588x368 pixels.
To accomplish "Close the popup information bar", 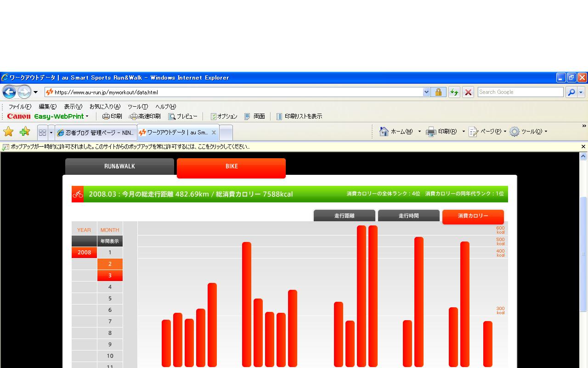I will click(x=583, y=147).
